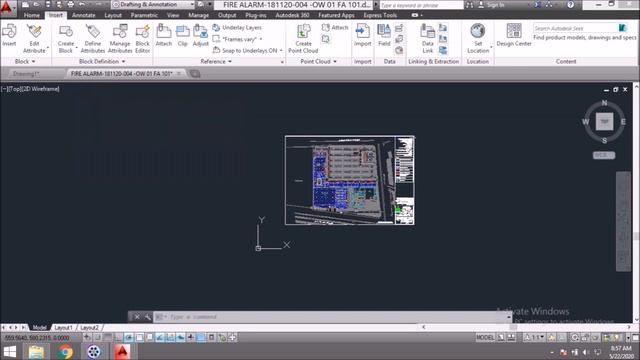Open the Home ribbon tab

pyautogui.click(x=31, y=15)
